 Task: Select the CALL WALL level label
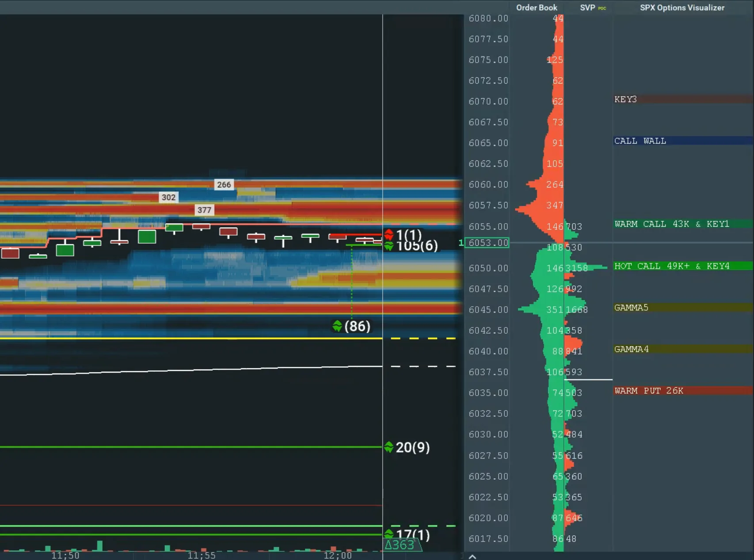coord(640,141)
